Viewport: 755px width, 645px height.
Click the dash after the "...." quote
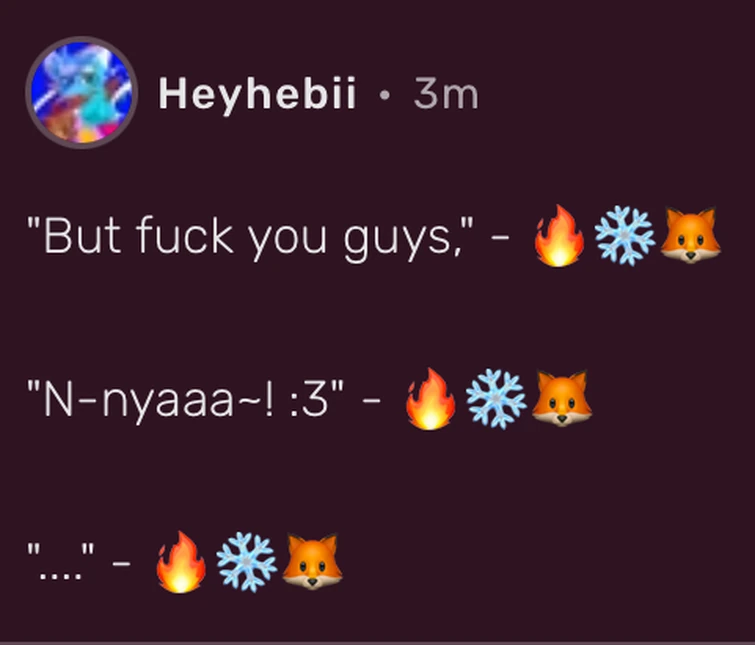point(121,563)
